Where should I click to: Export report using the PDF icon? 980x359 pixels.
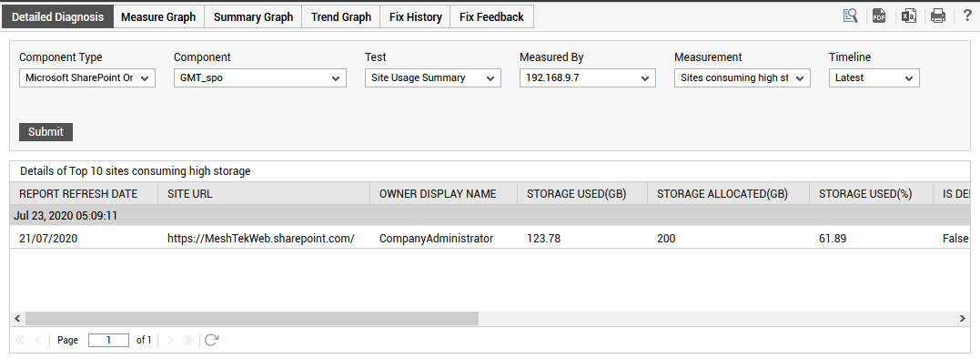point(879,16)
